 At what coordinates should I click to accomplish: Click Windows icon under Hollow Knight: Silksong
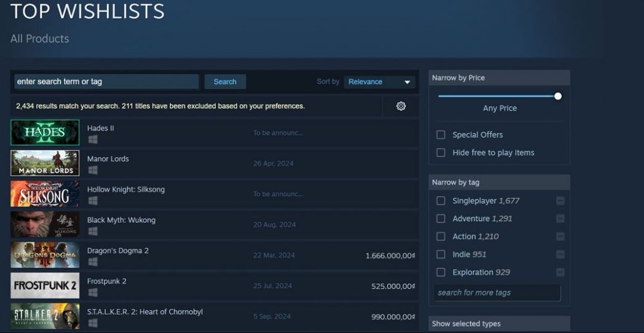93,201
